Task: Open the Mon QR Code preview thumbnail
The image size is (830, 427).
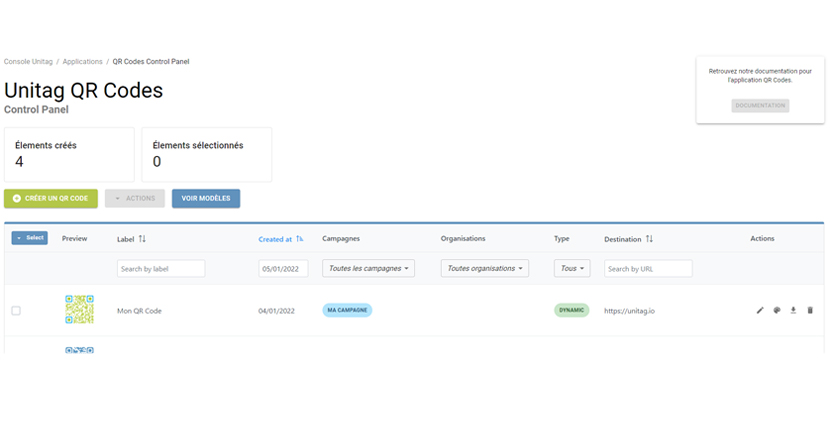Action: point(79,310)
